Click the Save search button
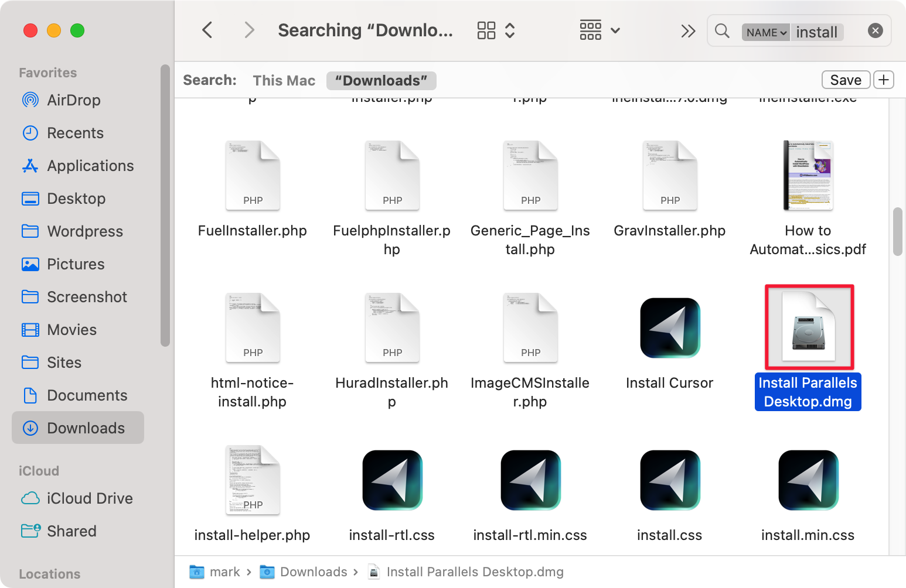 coord(845,80)
